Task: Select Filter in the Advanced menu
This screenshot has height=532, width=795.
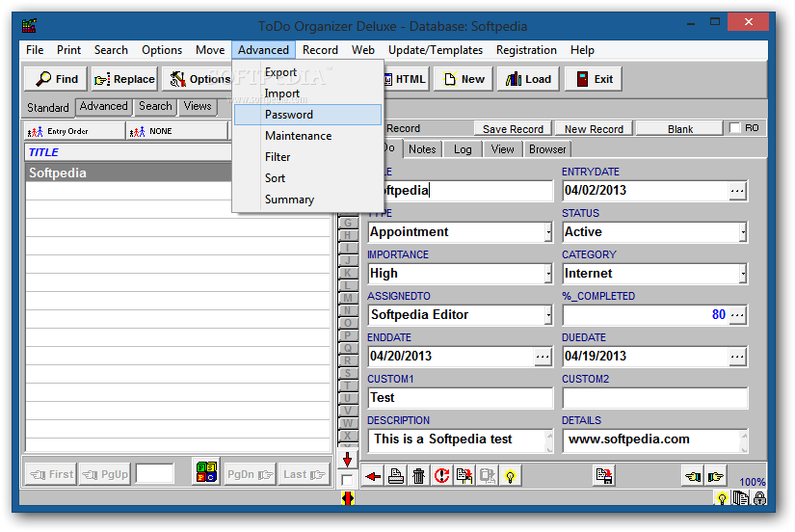Action: [x=307, y=157]
